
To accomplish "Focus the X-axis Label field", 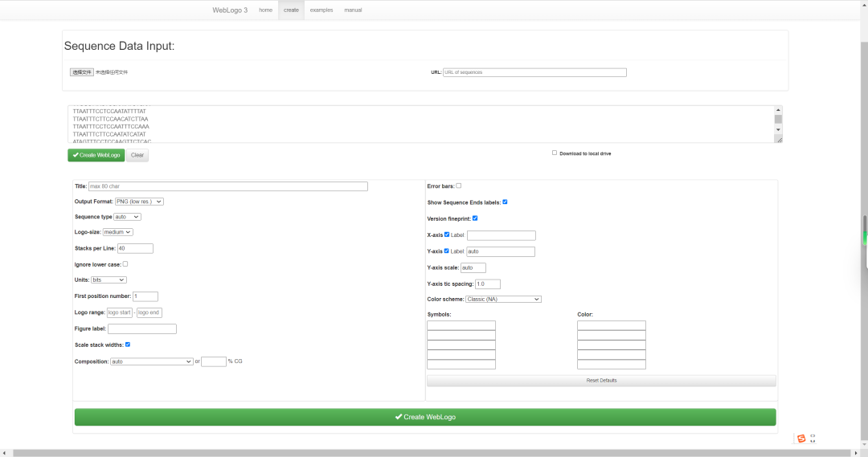I will (502, 235).
